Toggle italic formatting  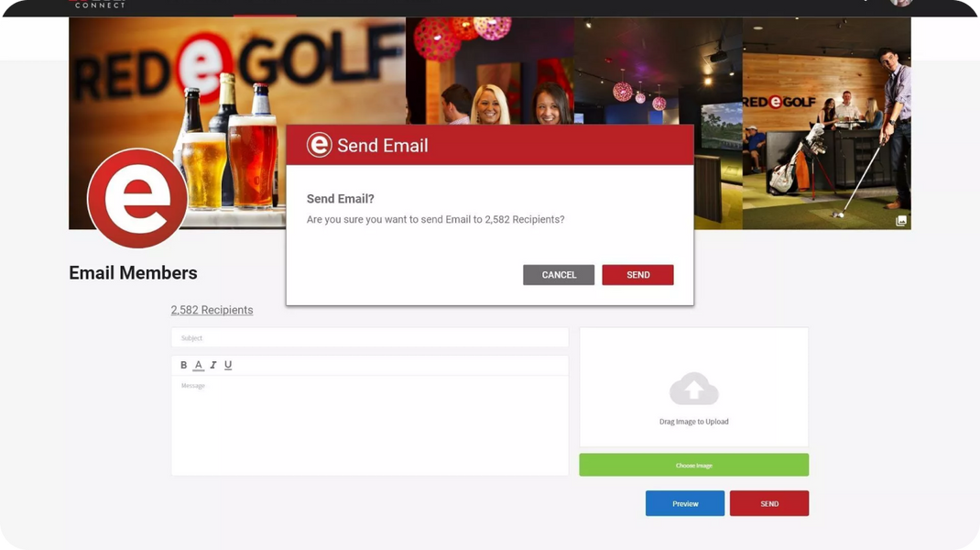(x=212, y=364)
